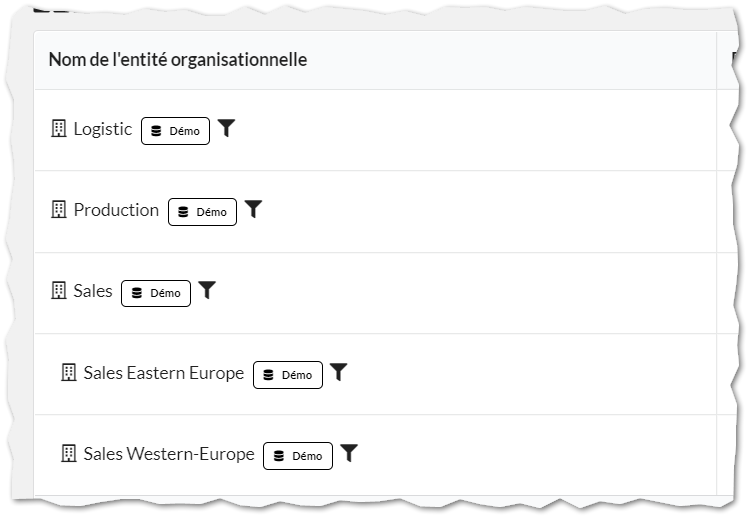Select the Production entity name
Screen dimensions: 749x518
point(116,210)
